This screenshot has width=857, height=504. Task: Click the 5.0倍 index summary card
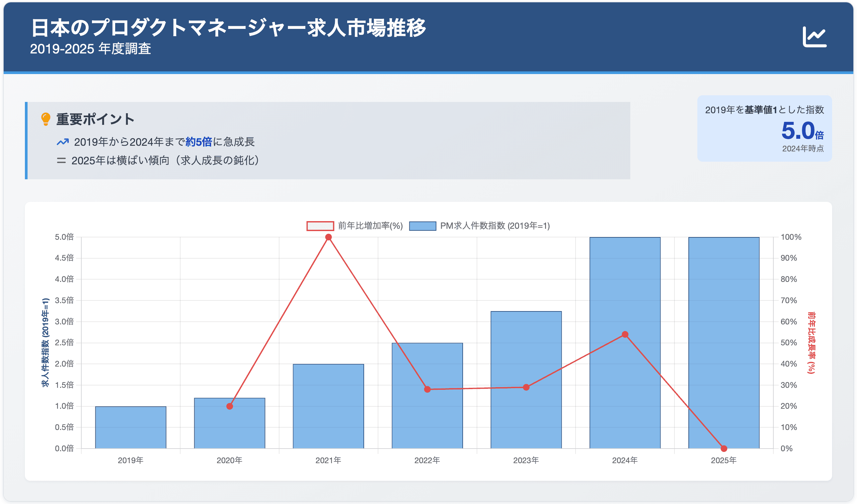tap(764, 128)
